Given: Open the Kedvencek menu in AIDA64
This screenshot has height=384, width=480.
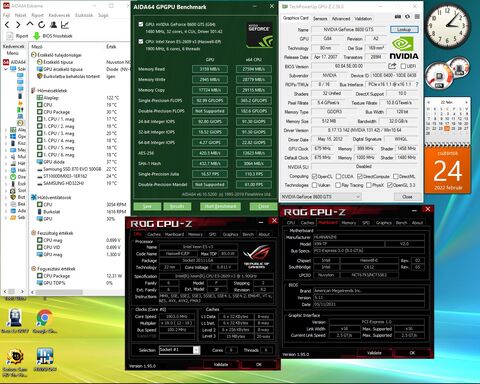Looking at the screenshot, I should [x=59, y=15].
